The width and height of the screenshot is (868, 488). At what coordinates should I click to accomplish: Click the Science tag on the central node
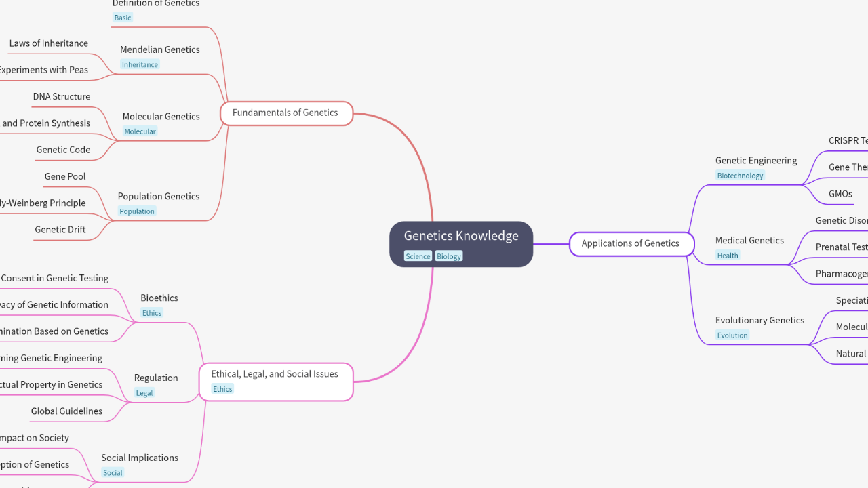pyautogui.click(x=418, y=256)
